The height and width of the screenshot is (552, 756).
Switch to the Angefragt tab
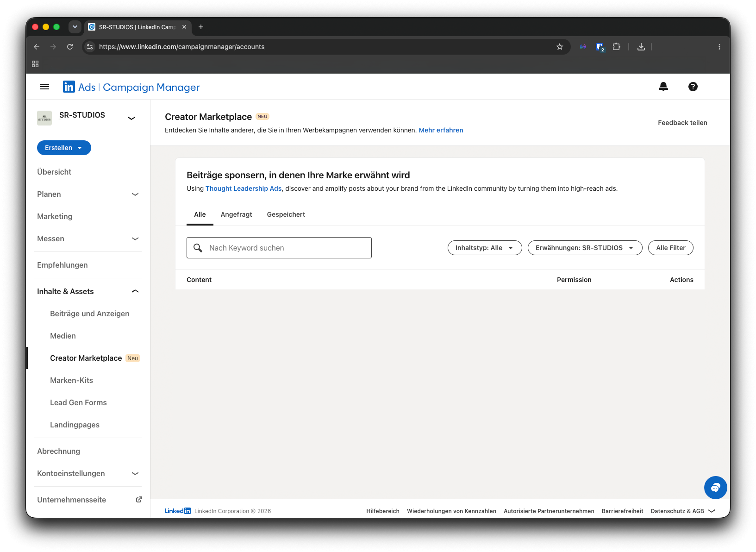pyautogui.click(x=237, y=214)
